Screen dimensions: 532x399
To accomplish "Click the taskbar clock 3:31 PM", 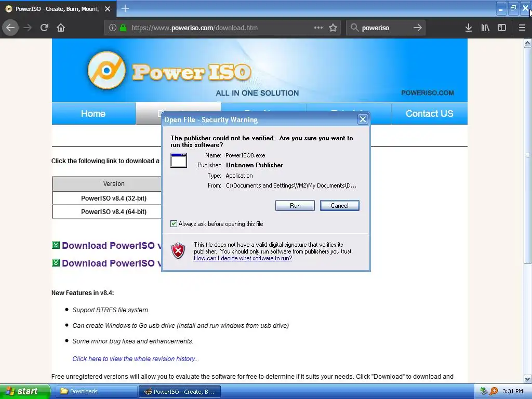I will pyautogui.click(x=512, y=391).
